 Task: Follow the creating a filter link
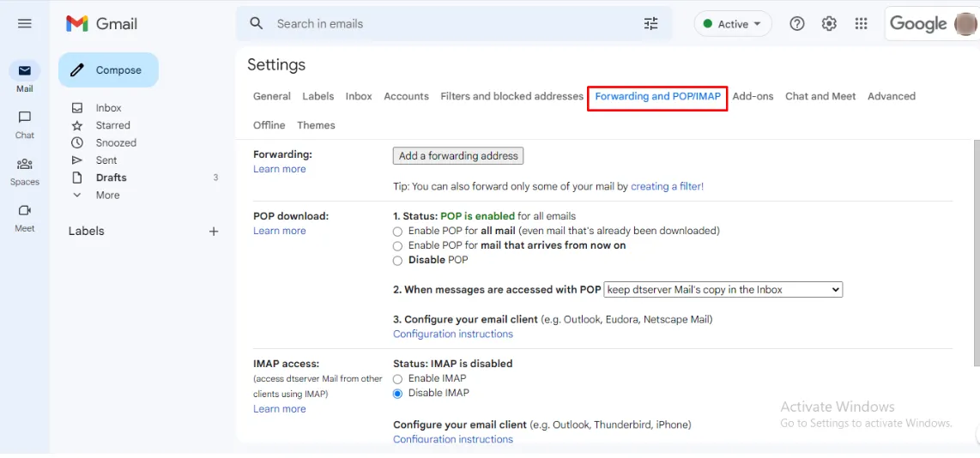667,186
